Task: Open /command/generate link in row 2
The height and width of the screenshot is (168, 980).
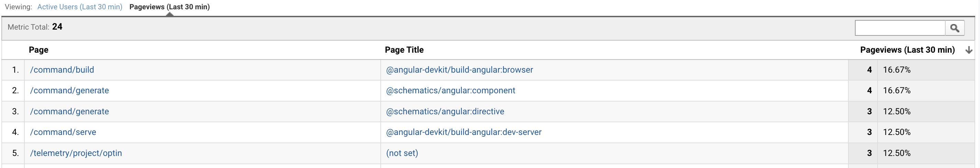Action: click(69, 90)
